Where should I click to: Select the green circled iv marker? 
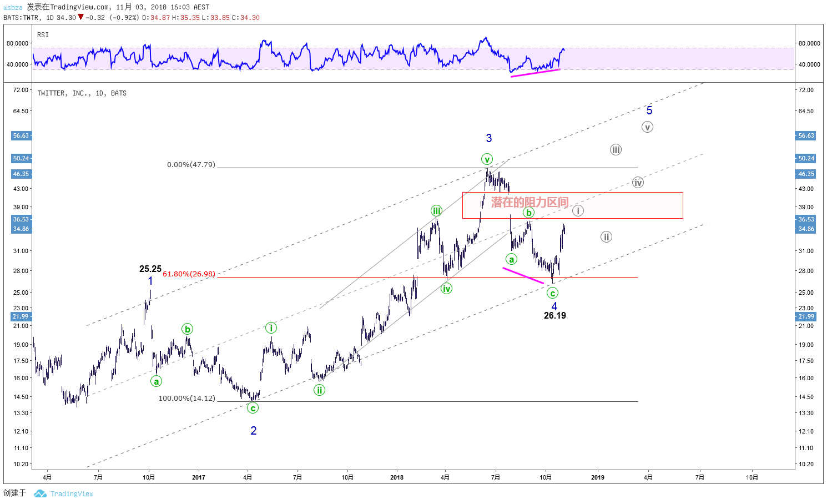pos(446,289)
